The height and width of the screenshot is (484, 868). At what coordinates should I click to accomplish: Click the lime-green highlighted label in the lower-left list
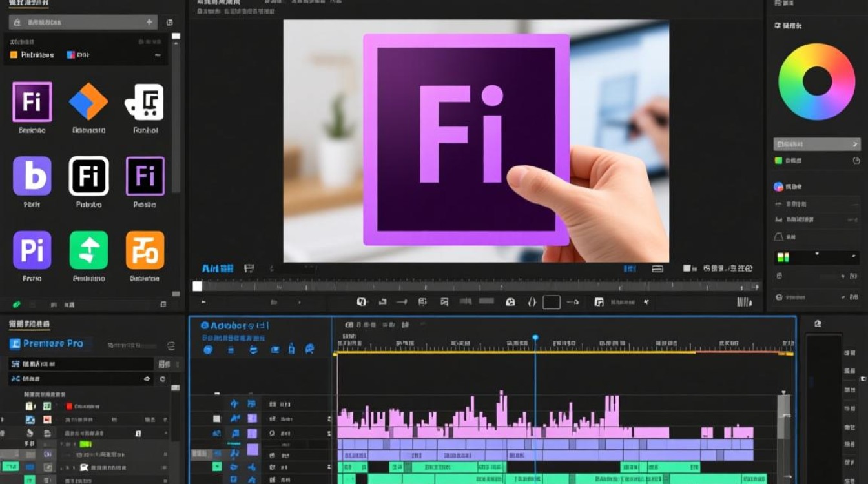86,444
